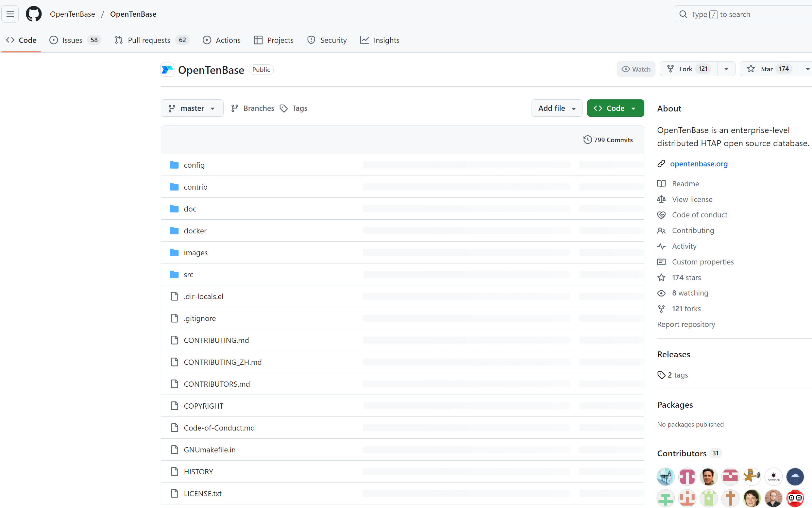The height and width of the screenshot is (508, 812).
Task: Visit the opentenbase.org website link
Action: (x=699, y=164)
